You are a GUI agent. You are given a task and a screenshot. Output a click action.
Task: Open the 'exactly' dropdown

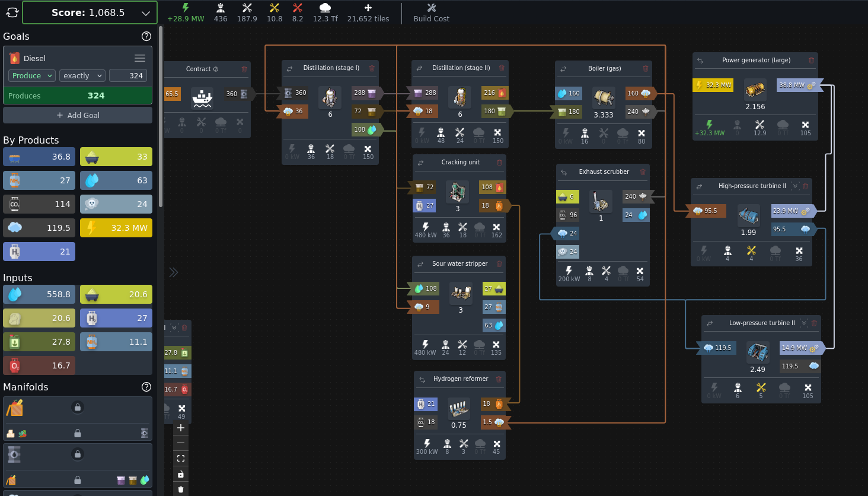coord(82,76)
